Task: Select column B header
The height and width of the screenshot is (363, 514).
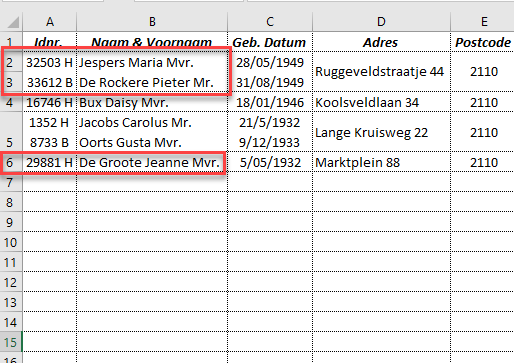Action: tap(152, 22)
